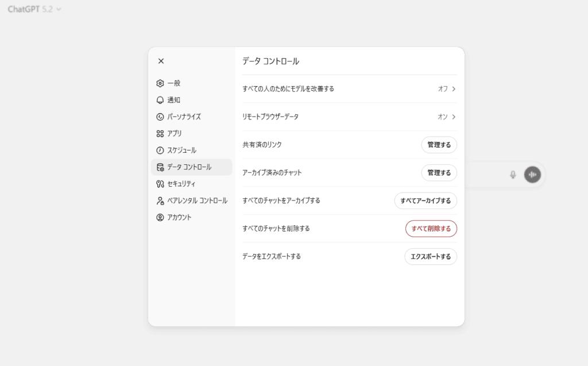The height and width of the screenshot is (366, 588).
Task: Close the settings dialog with X
Action: click(161, 61)
